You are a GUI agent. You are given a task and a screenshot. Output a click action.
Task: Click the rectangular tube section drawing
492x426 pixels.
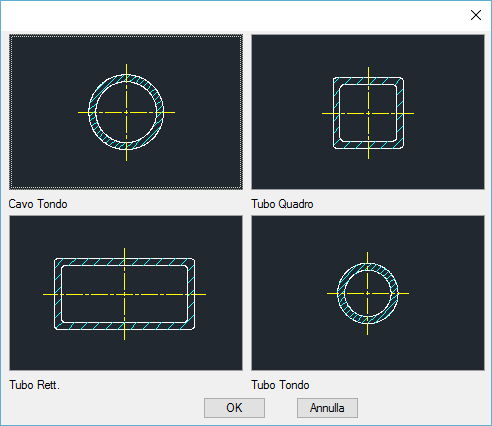[124, 294]
